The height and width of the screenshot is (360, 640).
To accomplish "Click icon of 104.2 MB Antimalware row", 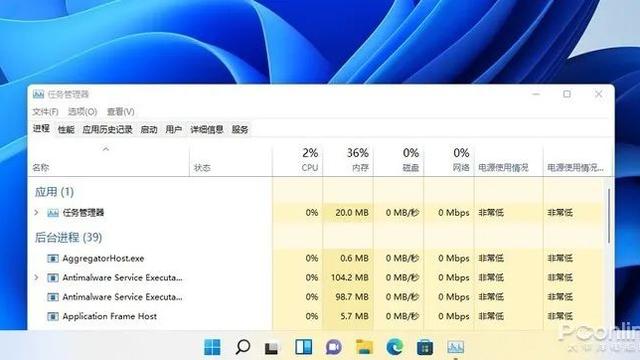I will pyautogui.click(x=53, y=278).
